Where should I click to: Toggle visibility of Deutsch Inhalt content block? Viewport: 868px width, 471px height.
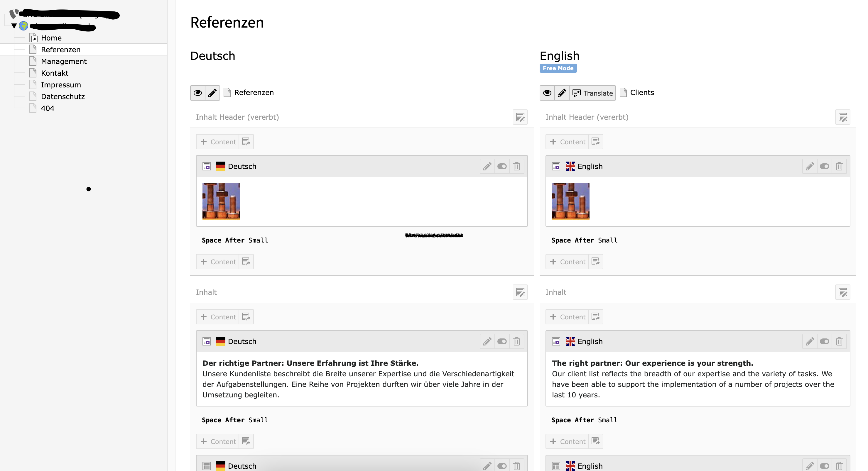coord(502,341)
